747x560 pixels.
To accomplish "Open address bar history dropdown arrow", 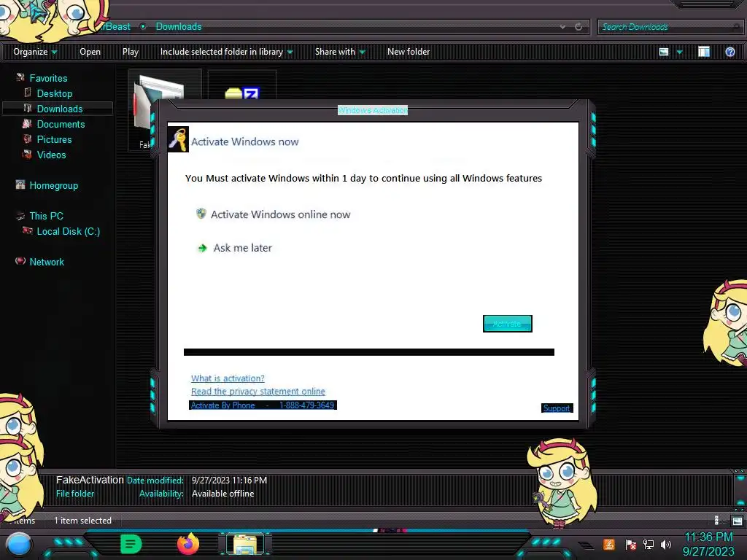I will point(562,27).
